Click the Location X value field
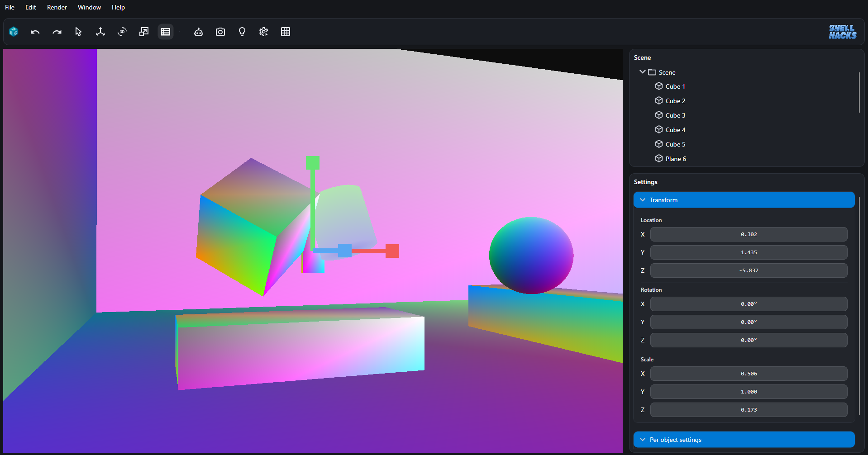This screenshot has height=455, width=868. click(749, 234)
